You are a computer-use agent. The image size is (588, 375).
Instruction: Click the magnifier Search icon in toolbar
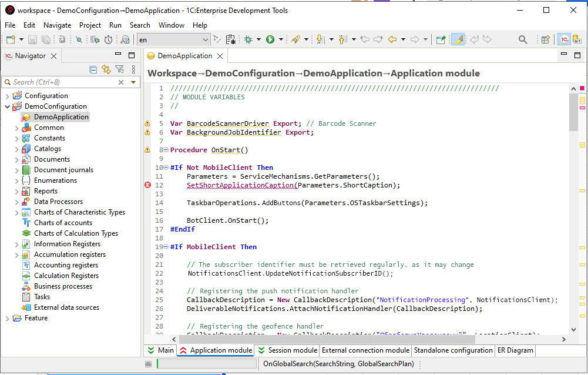pyautogui.click(x=523, y=39)
